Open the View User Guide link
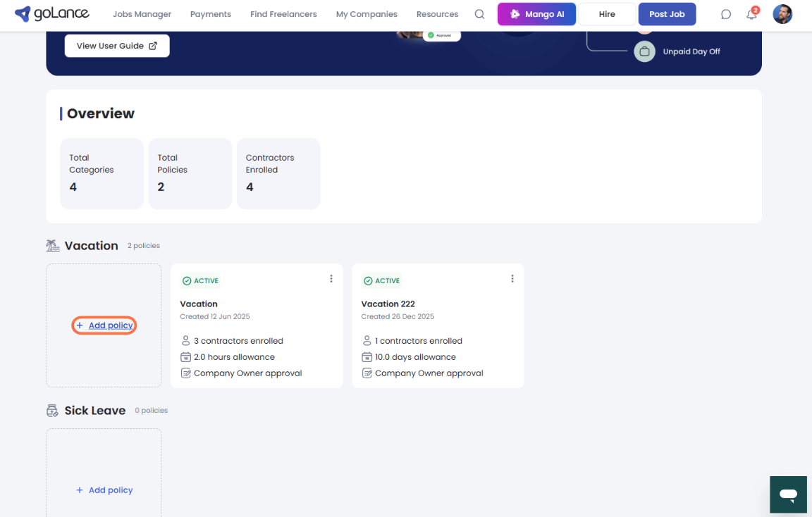The image size is (812, 517). [117, 46]
